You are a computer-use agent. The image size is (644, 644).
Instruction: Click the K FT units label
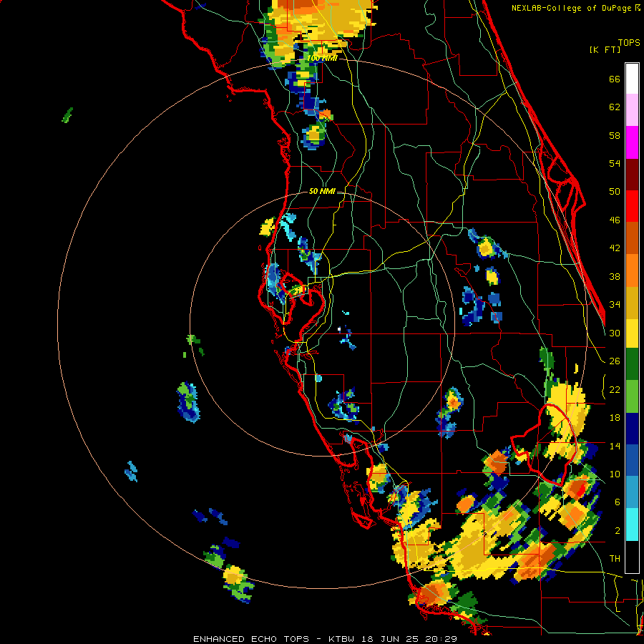click(605, 49)
